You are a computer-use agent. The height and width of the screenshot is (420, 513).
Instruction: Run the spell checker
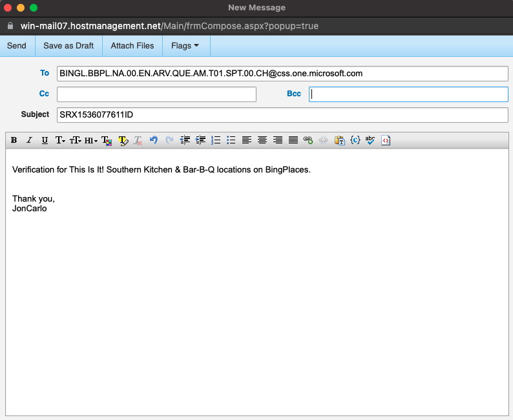(370, 140)
